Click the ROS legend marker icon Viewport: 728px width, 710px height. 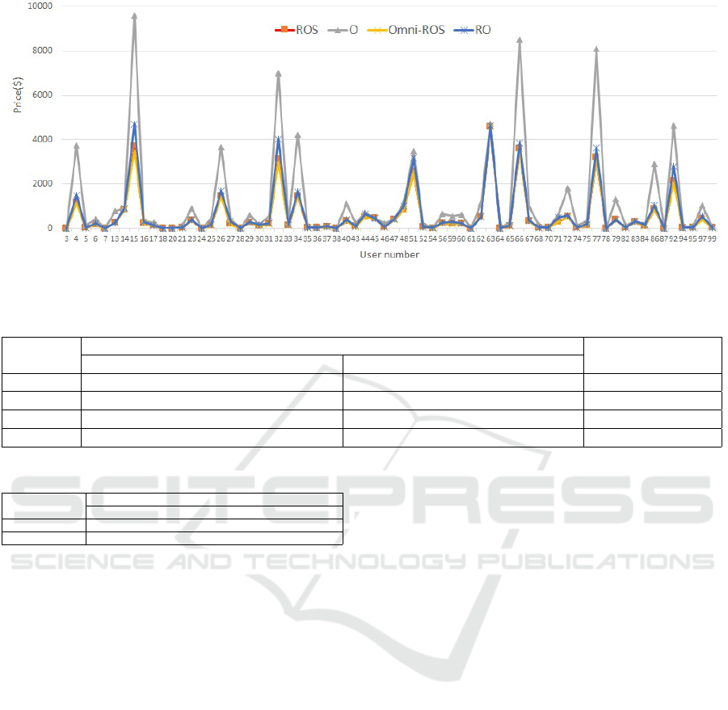tap(280, 30)
